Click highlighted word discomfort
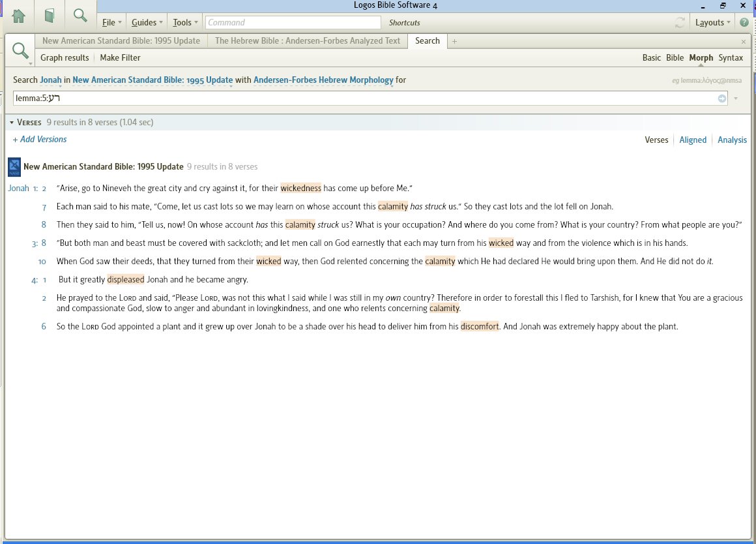This screenshot has height=544, width=756. [480, 327]
